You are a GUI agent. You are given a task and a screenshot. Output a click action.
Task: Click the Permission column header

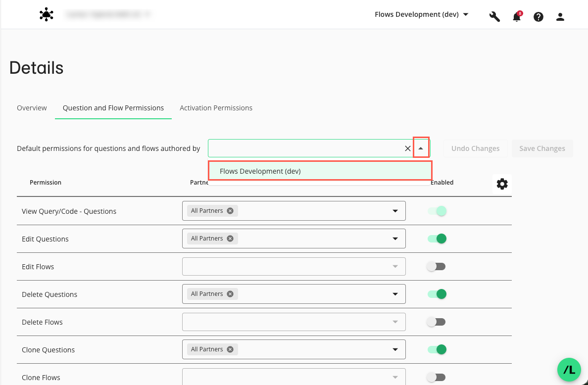[46, 183]
